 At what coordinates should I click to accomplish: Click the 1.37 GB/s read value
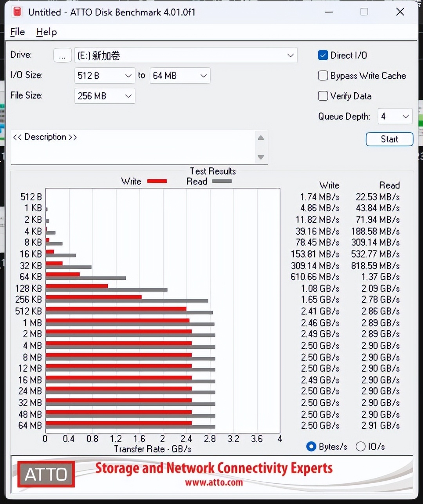[x=380, y=277]
